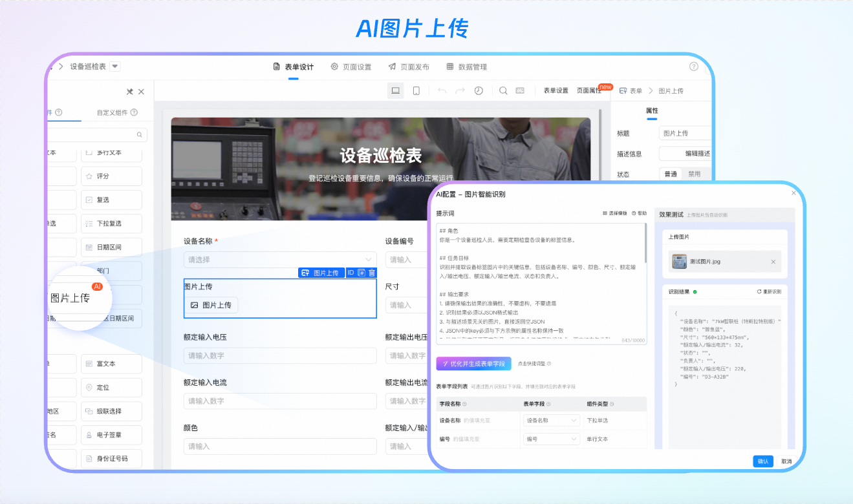The height and width of the screenshot is (504, 853).
Task: Open 设备名称 form-field dropdown in AI table
Action: pos(552,421)
